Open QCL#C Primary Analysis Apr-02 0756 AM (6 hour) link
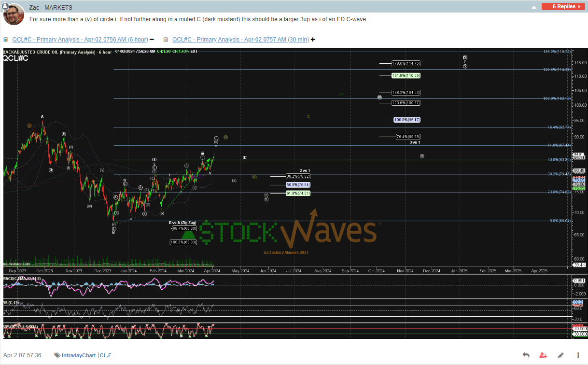The image size is (588, 365). (80, 40)
